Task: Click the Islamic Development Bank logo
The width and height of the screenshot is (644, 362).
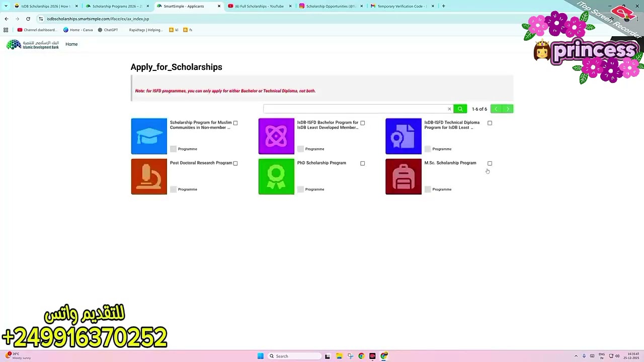Action: (33, 45)
